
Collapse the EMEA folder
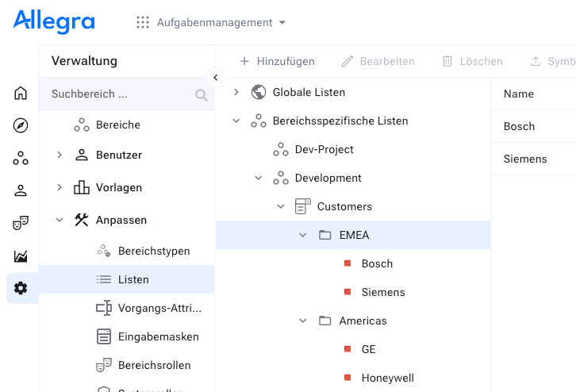tap(302, 235)
